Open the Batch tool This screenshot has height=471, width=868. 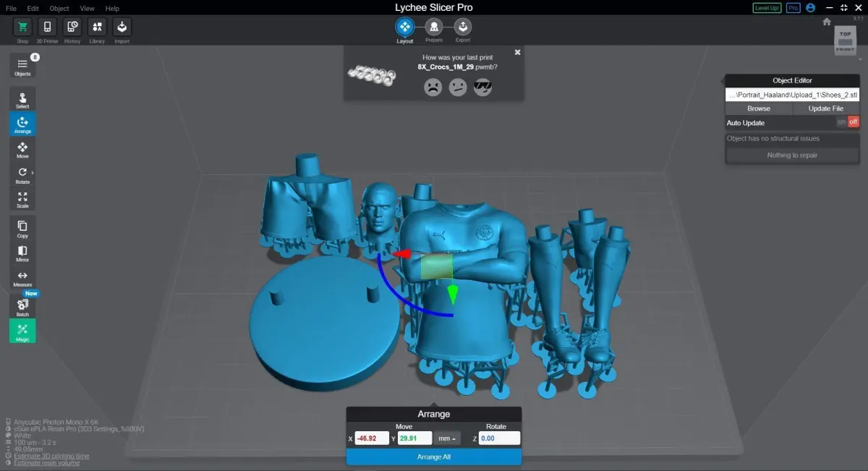(x=22, y=307)
